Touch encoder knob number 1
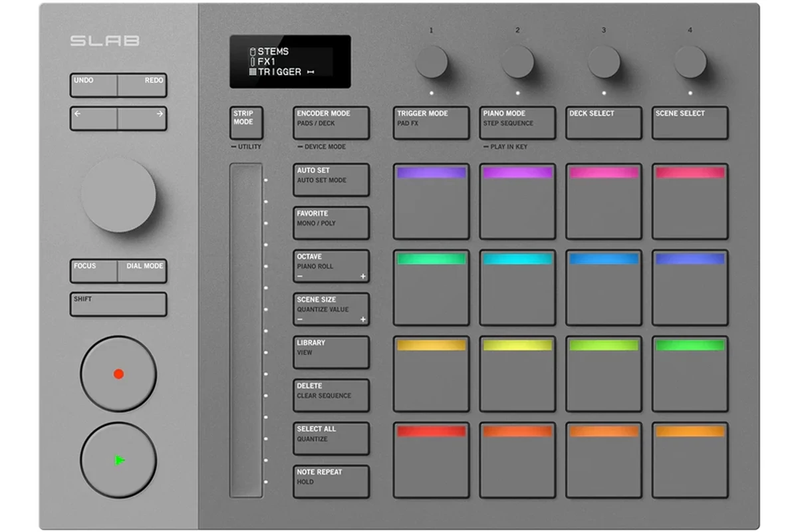Image resolution: width=798 pixels, height=532 pixels. tap(432, 63)
